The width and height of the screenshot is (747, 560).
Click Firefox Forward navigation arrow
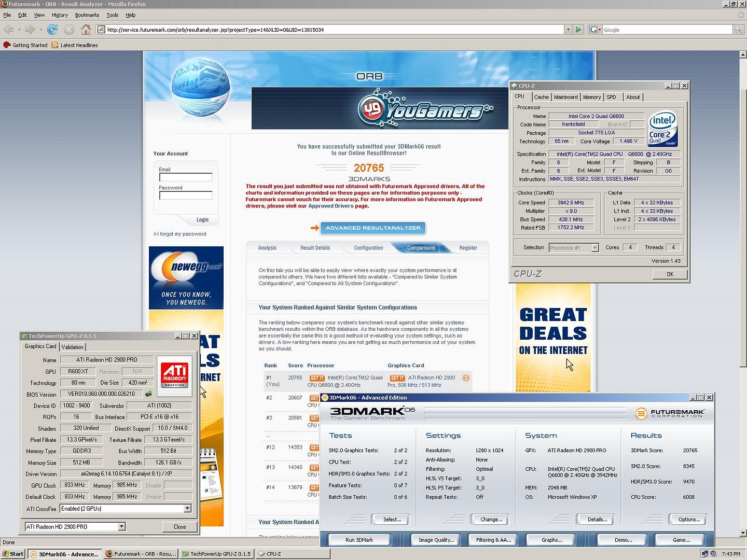coord(30,30)
